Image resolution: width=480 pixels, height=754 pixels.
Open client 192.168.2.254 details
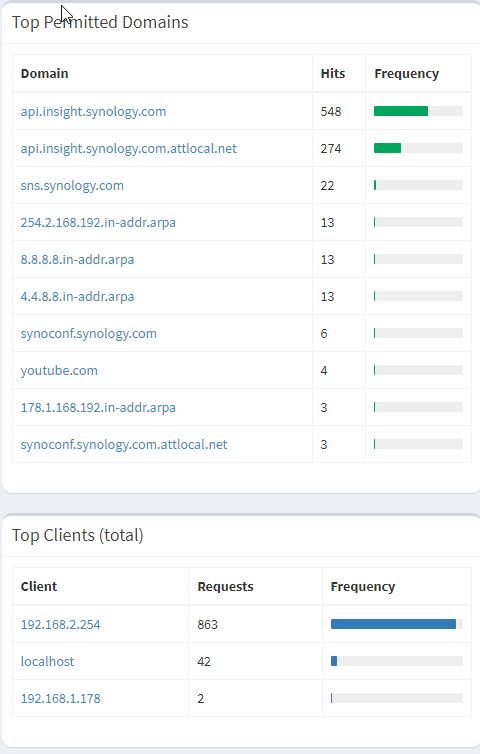(61, 624)
